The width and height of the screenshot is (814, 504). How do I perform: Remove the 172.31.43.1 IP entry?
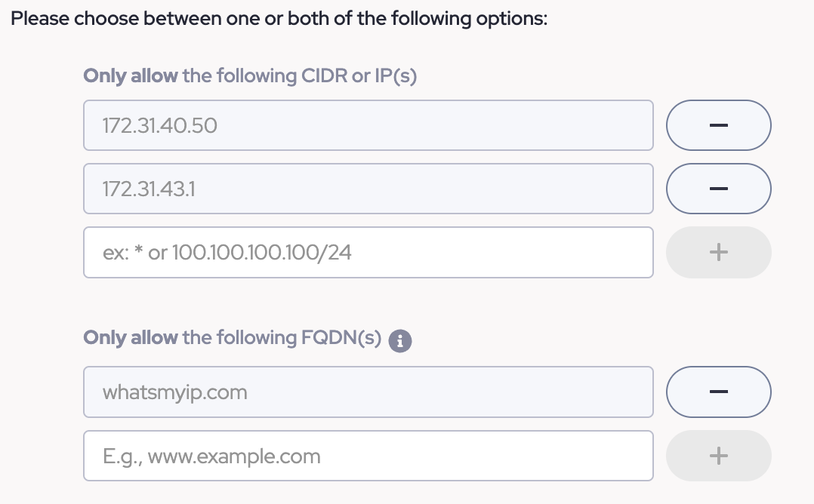(718, 189)
